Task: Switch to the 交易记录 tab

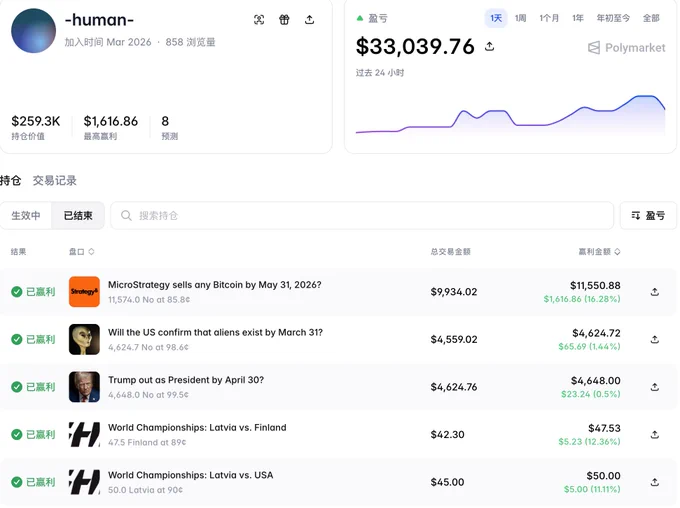Action: (x=55, y=180)
